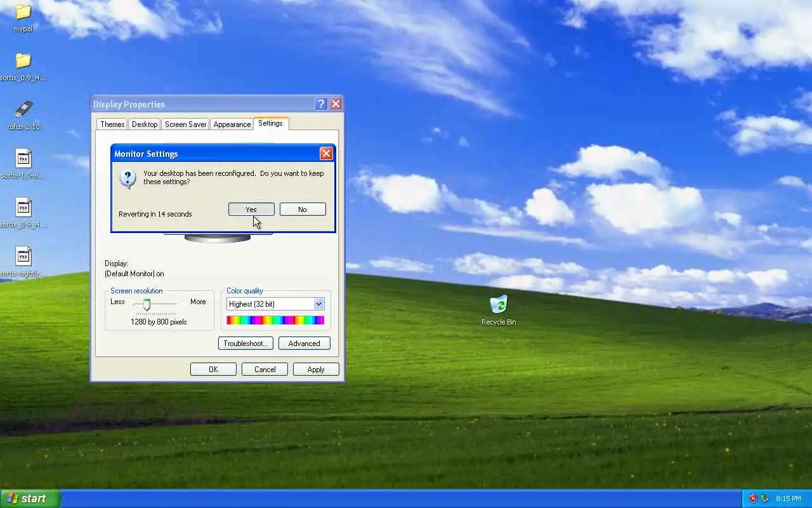The width and height of the screenshot is (812, 508).
Task: Click OK in Display Properties
Action: pos(213,370)
